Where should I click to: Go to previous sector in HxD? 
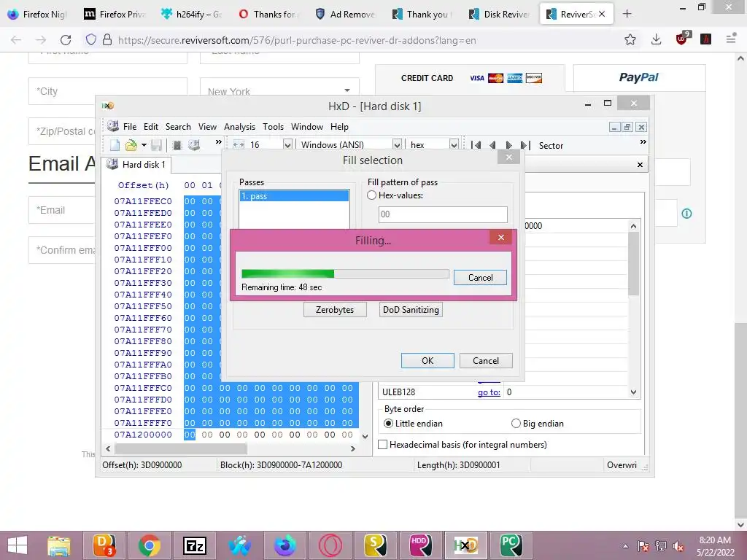492,145
